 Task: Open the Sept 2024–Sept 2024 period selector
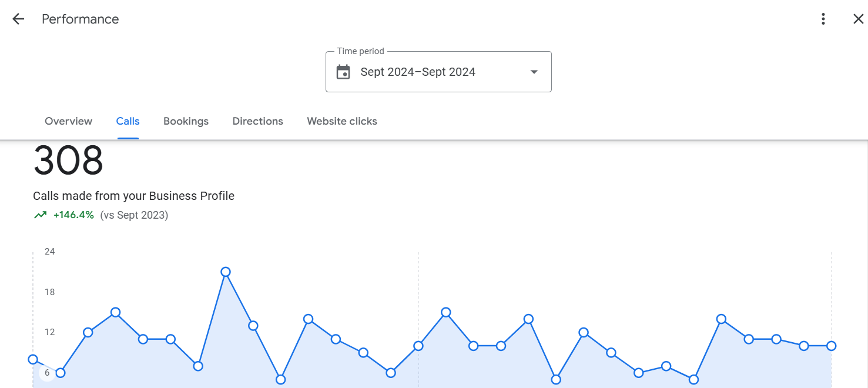coord(418,72)
